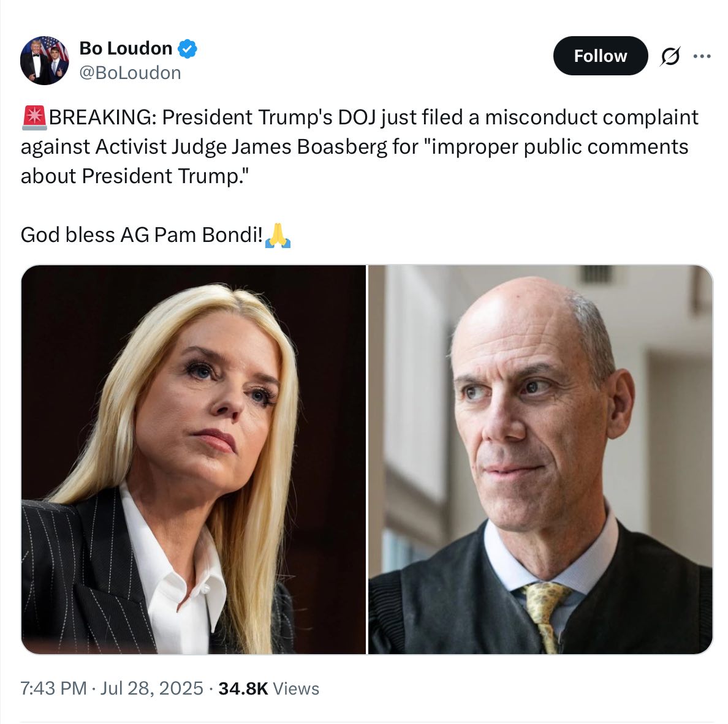
Task: Click the red siren emoji before BREAKING
Action: 34,118
